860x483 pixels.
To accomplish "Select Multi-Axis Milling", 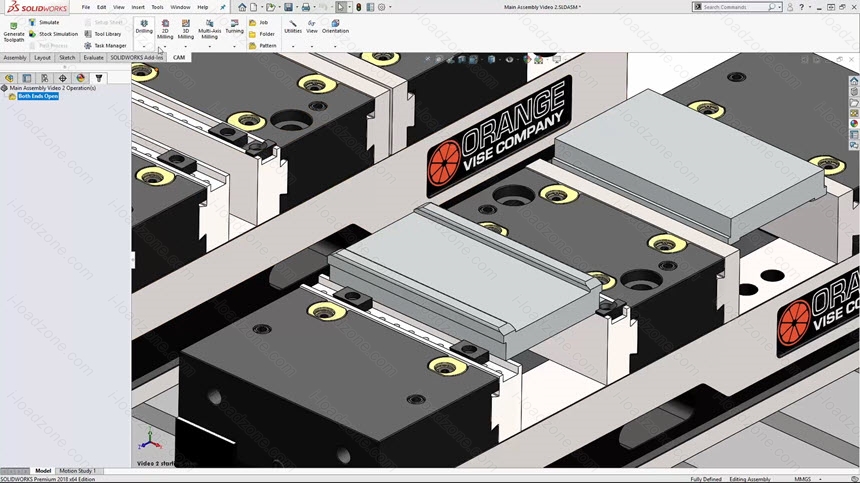I will tap(210, 29).
